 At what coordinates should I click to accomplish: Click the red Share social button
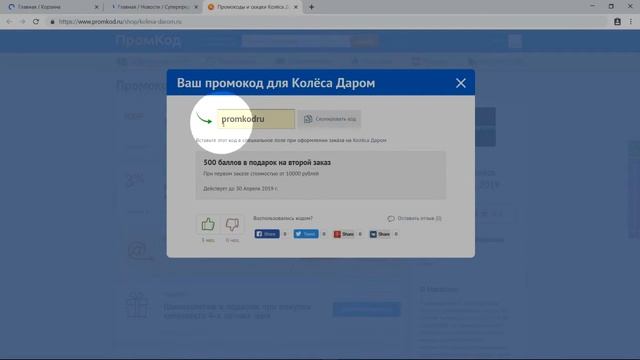pyautogui.click(x=344, y=234)
